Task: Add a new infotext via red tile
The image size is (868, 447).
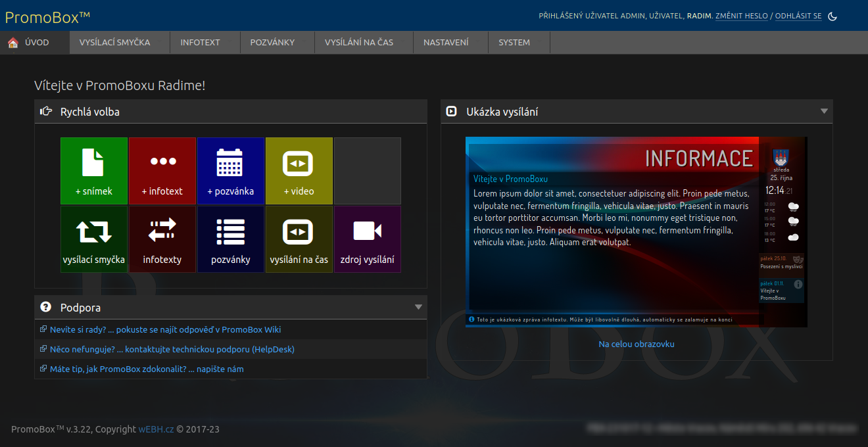Action: (162, 171)
